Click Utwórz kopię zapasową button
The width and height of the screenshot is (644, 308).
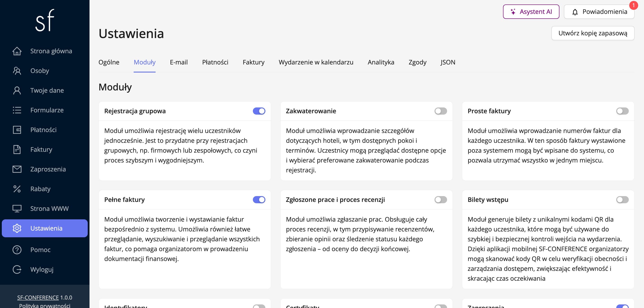593,33
